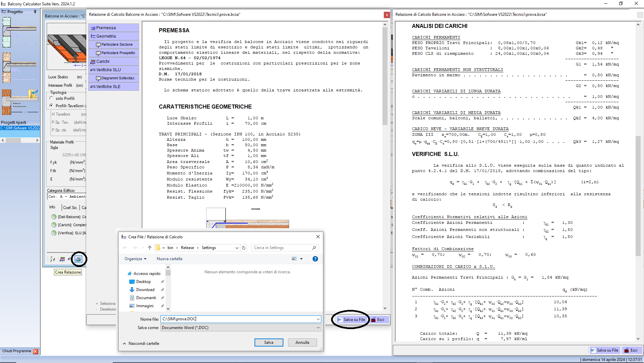This screenshot has height=363, width=644.
Task: Click the Crea Relazione printer icon
Action: pos(78,259)
